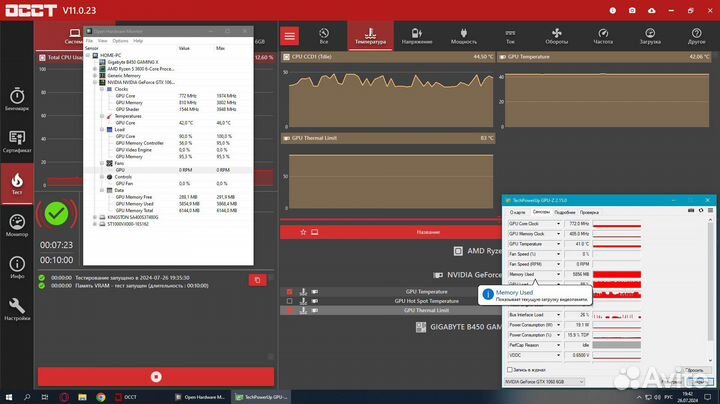Open the GPU selection combo box in GPU-Z
The width and height of the screenshot is (720, 404).
[x=544, y=382]
